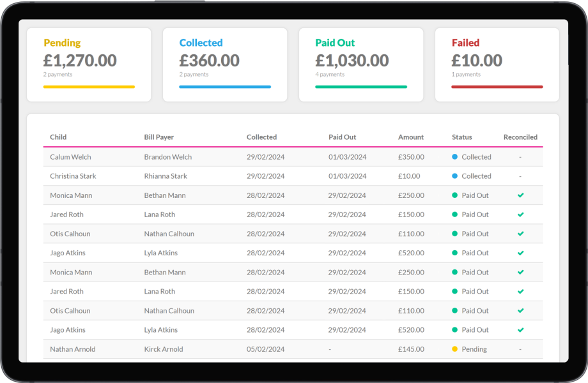Click the yellow Pending status dot for Nathan Arnold

(x=455, y=349)
